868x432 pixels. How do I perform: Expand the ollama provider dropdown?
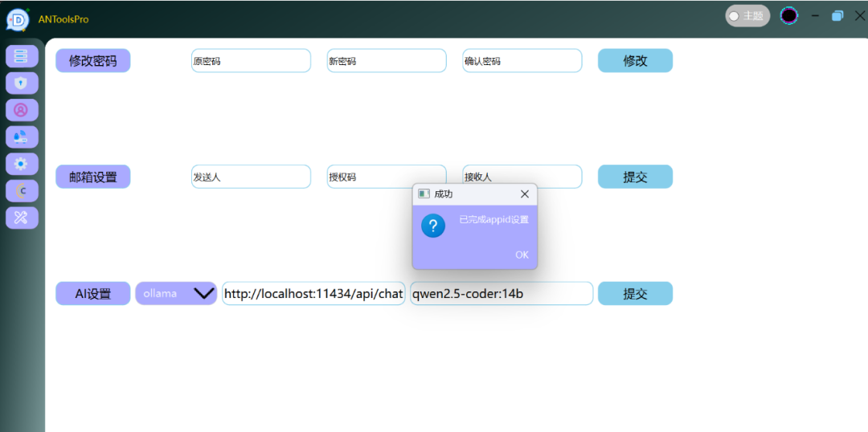tap(176, 293)
